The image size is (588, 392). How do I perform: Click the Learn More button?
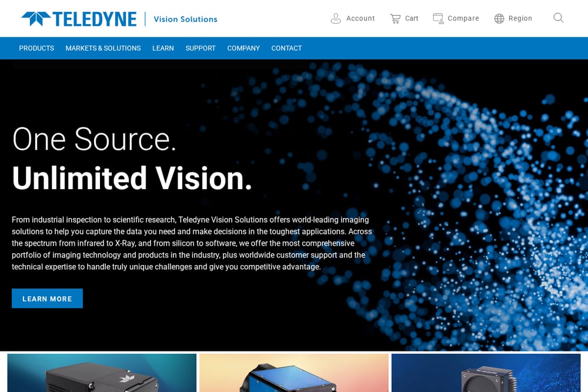tap(47, 299)
